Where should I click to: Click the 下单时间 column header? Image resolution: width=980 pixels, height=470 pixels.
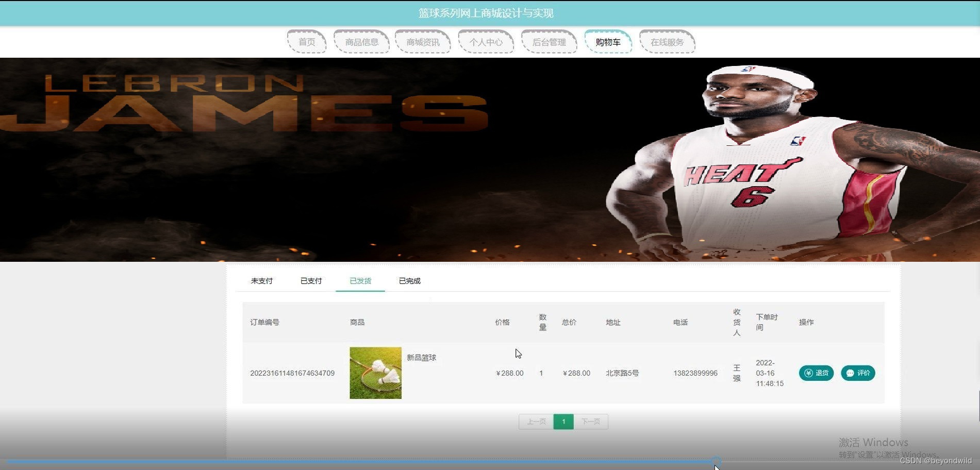click(x=767, y=322)
